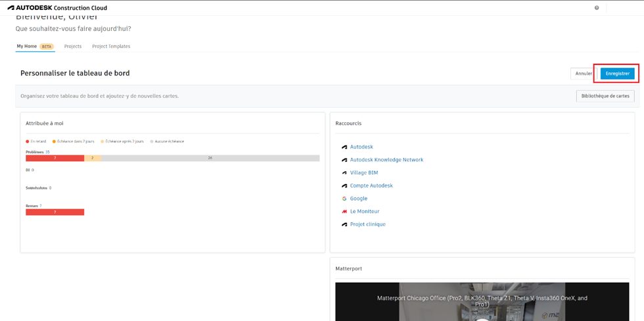Open the Bibliothèque de cartes

(605, 96)
